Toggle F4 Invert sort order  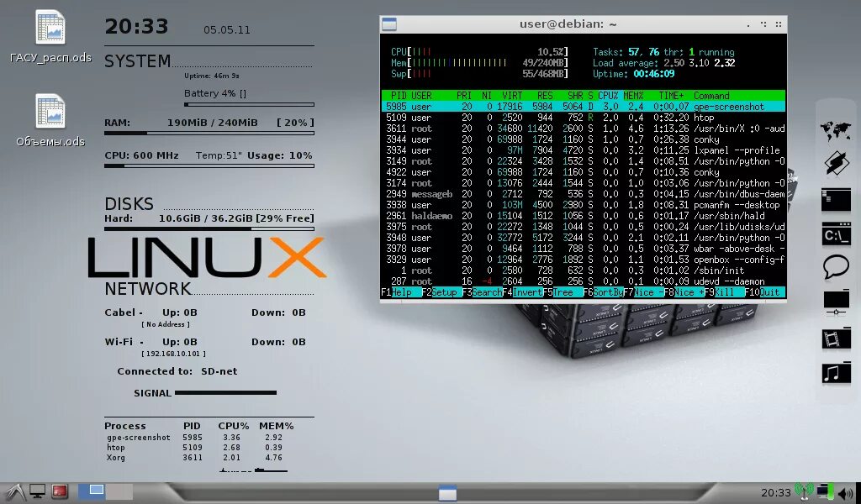click(x=523, y=292)
